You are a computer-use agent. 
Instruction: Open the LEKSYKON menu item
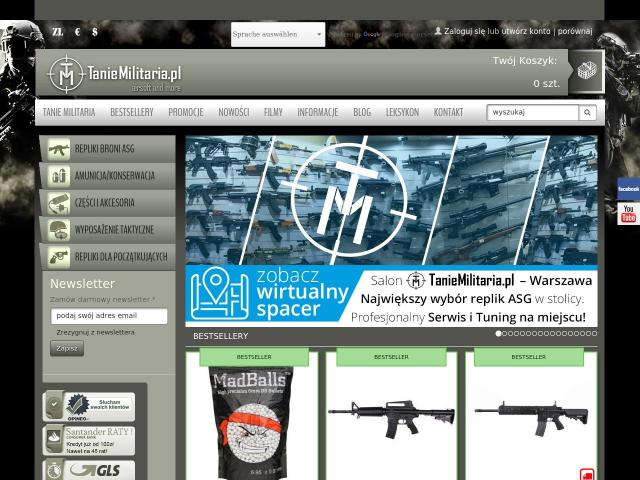point(402,112)
